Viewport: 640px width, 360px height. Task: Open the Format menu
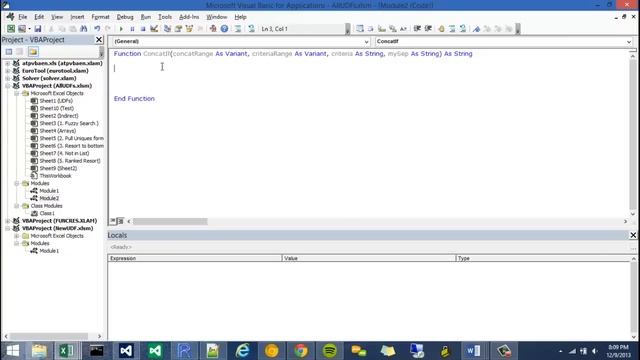pos(100,17)
